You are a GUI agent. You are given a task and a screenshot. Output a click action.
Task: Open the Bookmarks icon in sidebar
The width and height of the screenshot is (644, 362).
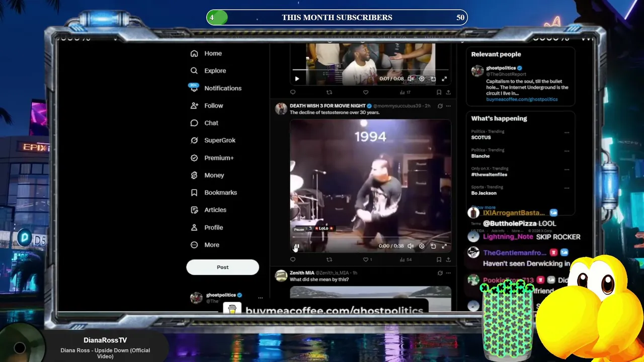[x=194, y=193]
